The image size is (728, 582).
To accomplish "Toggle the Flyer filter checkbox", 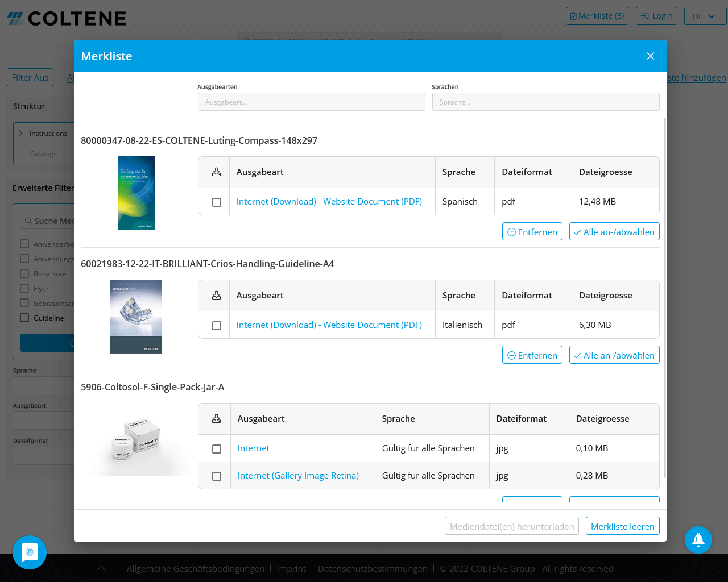I will pyautogui.click(x=24, y=288).
